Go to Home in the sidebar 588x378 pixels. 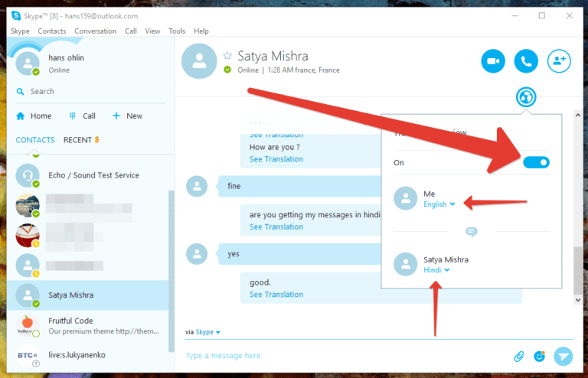34,116
